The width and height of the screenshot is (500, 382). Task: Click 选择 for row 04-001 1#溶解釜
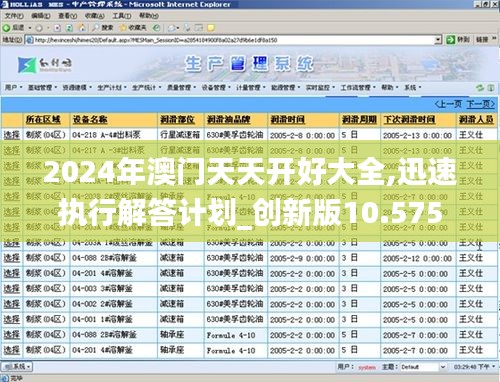pyautogui.click(x=12, y=319)
